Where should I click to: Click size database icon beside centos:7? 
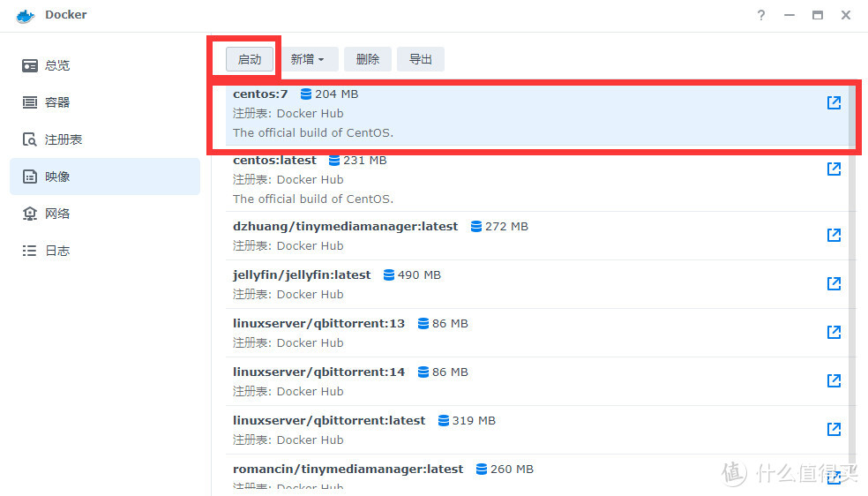coord(305,94)
